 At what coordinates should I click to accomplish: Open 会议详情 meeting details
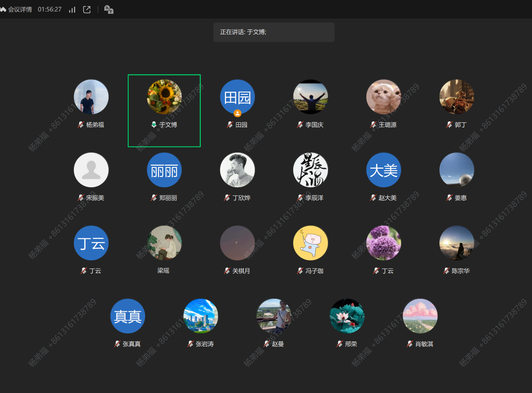pos(19,9)
